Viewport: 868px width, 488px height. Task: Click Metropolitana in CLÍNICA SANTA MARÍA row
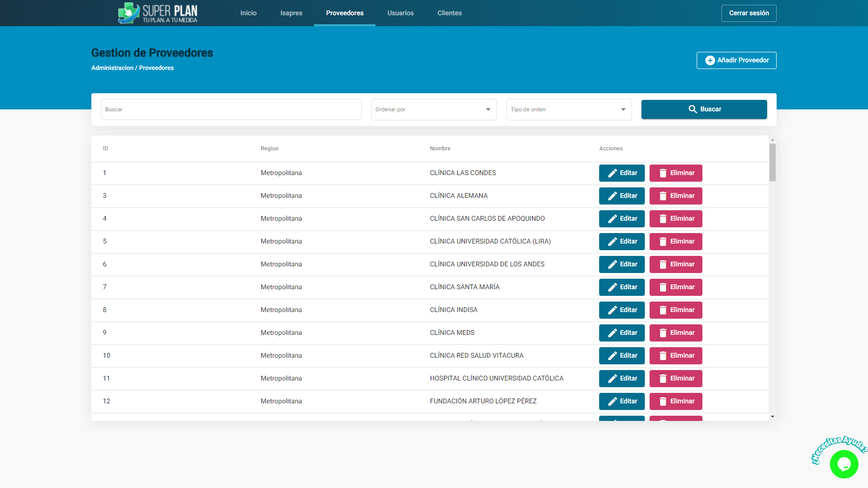point(281,287)
